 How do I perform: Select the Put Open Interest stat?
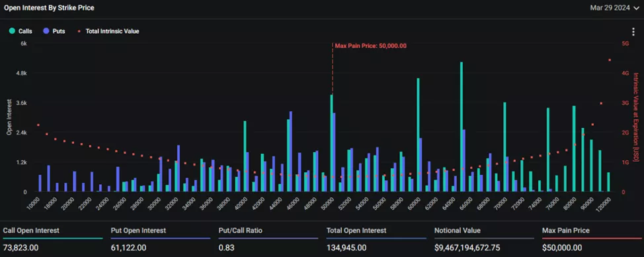click(x=161, y=239)
